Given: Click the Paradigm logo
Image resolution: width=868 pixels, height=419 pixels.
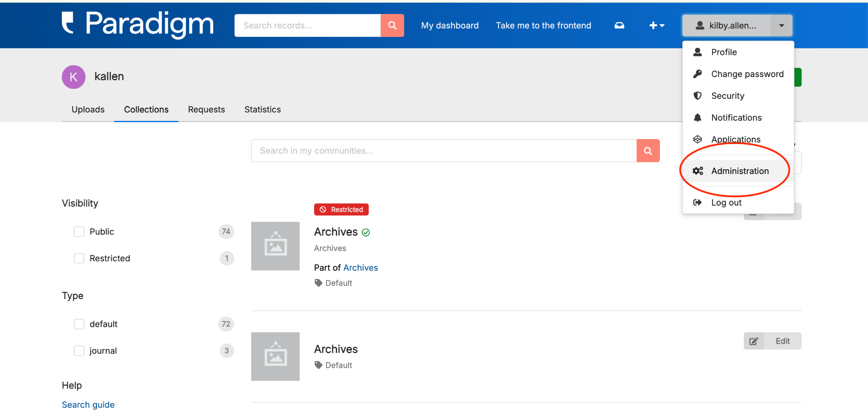Looking at the screenshot, I should [x=138, y=24].
